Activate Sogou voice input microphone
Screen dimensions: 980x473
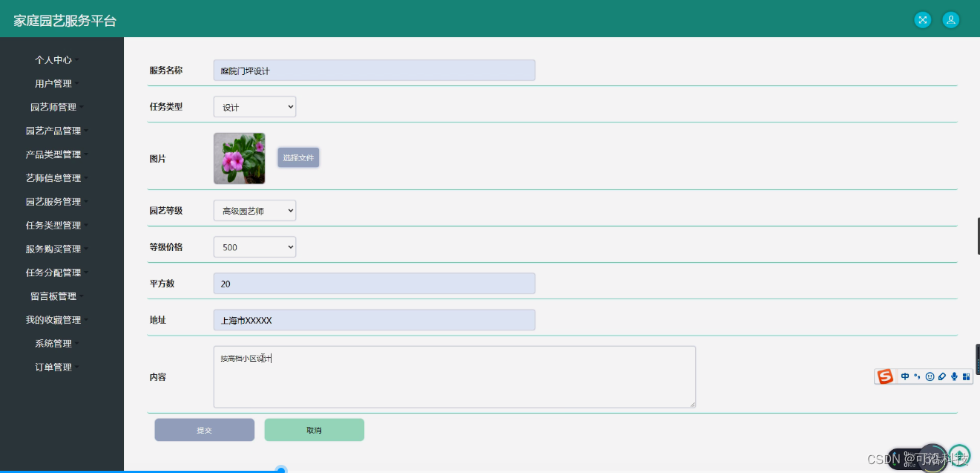(954, 376)
